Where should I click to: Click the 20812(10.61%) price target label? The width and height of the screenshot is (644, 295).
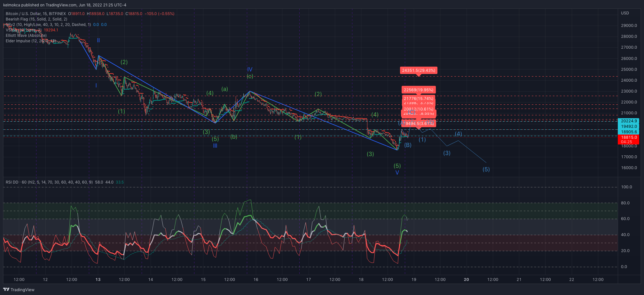pos(419,109)
